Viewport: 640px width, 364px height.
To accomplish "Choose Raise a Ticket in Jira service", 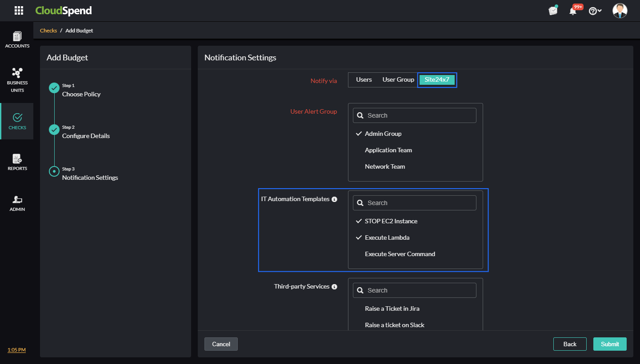I will click(392, 309).
